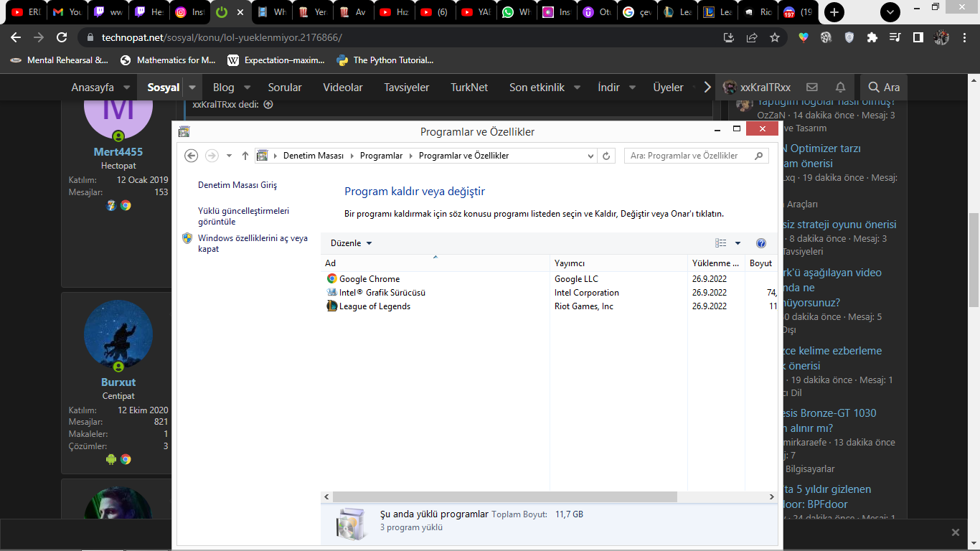Toggle the Chrome side panel icon
980x551 pixels.
[x=918, y=37]
